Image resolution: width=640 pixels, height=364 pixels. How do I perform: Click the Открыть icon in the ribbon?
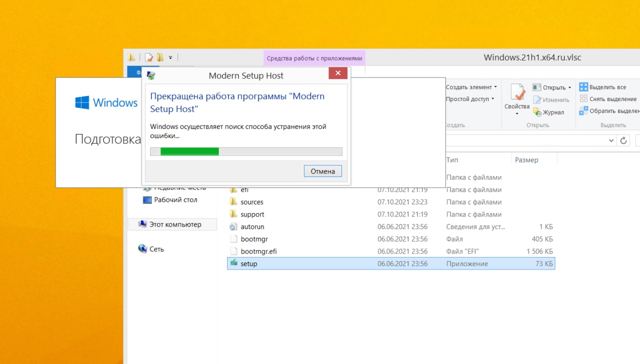tap(537, 87)
